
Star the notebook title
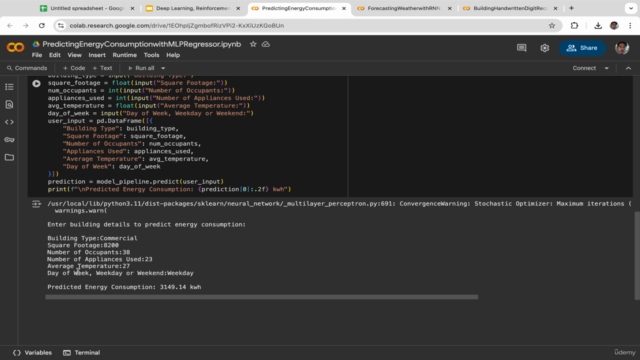[x=253, y=44]
